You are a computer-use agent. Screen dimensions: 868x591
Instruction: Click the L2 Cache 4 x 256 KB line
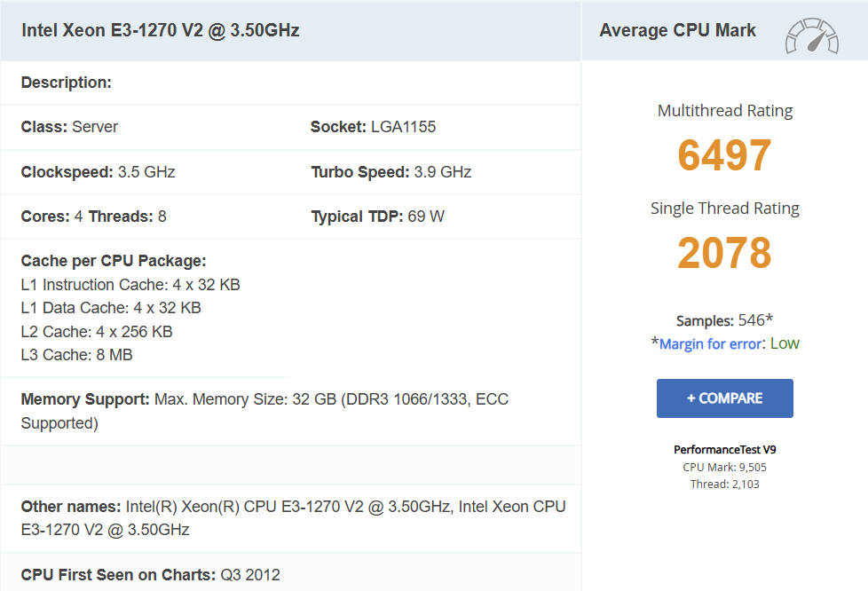97,332
